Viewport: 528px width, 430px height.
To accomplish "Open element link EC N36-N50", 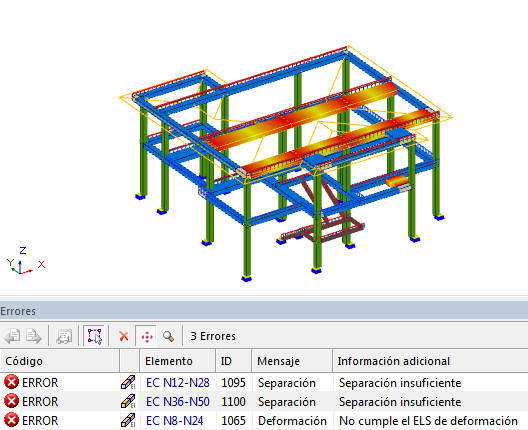I will [x=178, y=402].
